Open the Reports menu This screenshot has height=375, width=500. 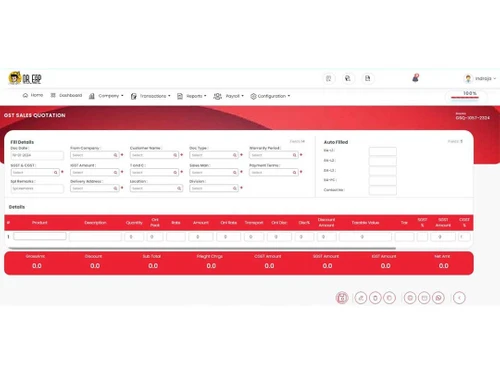(192, 96)
